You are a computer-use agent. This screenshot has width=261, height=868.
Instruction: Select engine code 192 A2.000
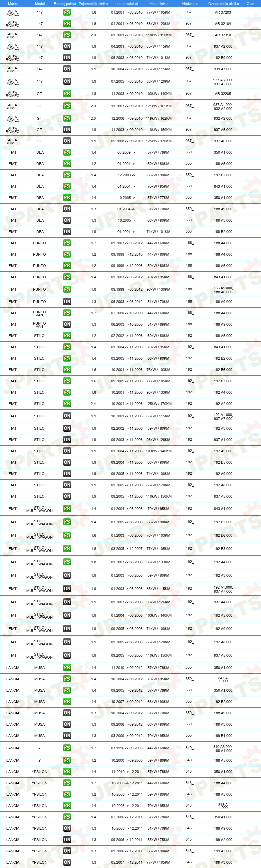tap(223, 404)
